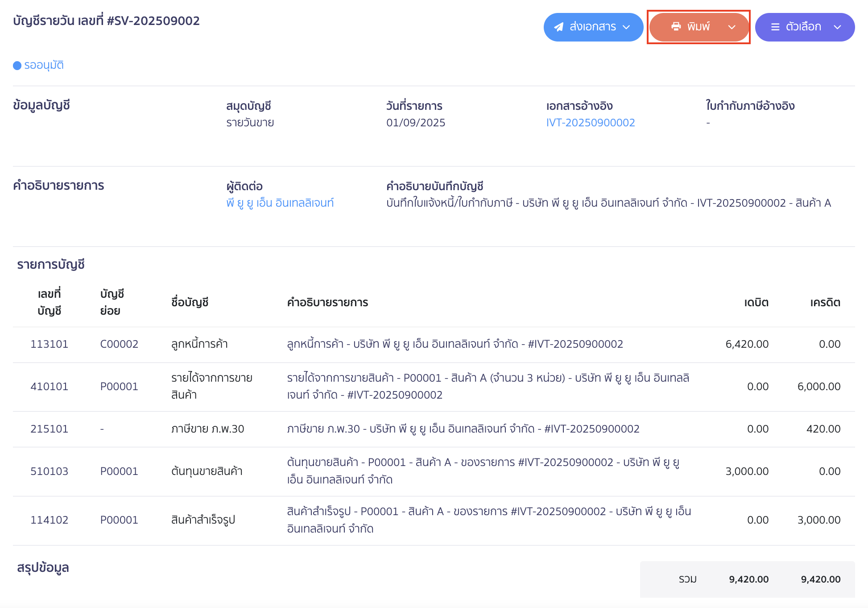The image size is (868, 608).
Task: Click the เดบิต column header
Action: tap(756, 303)
